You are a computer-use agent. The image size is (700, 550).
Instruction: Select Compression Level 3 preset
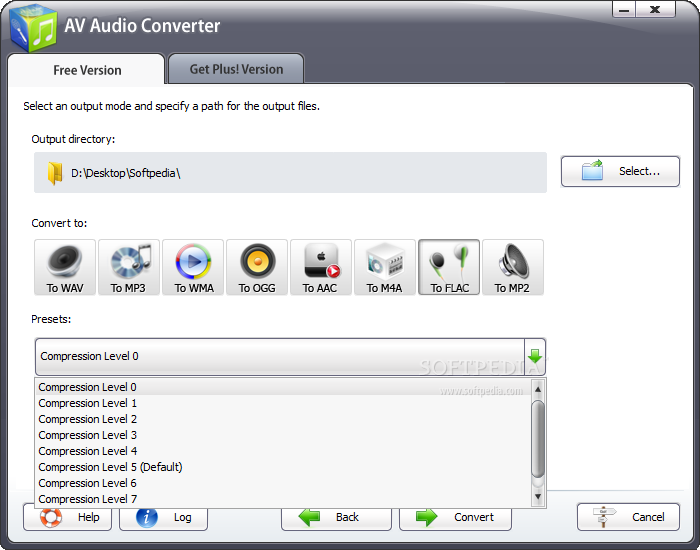(283, 435)
